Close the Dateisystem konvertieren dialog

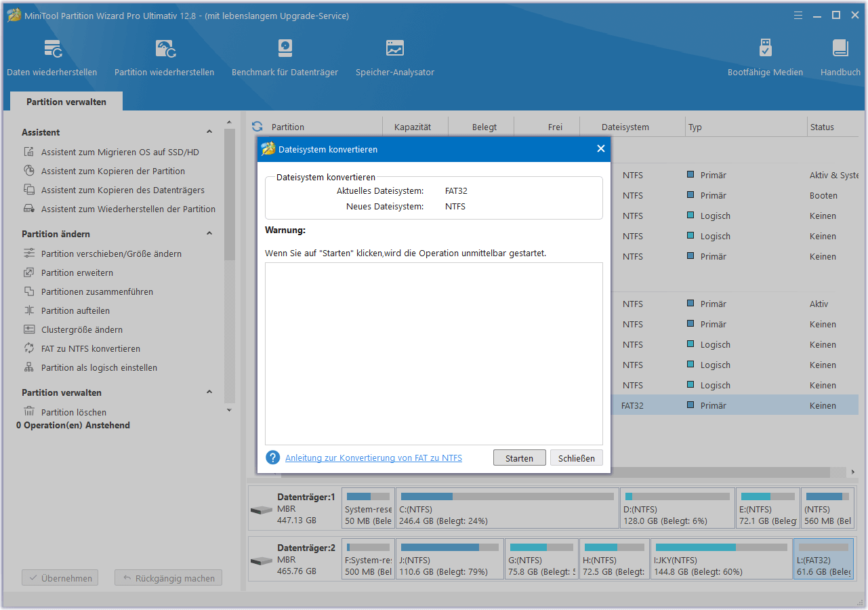(x=600, y=149)
